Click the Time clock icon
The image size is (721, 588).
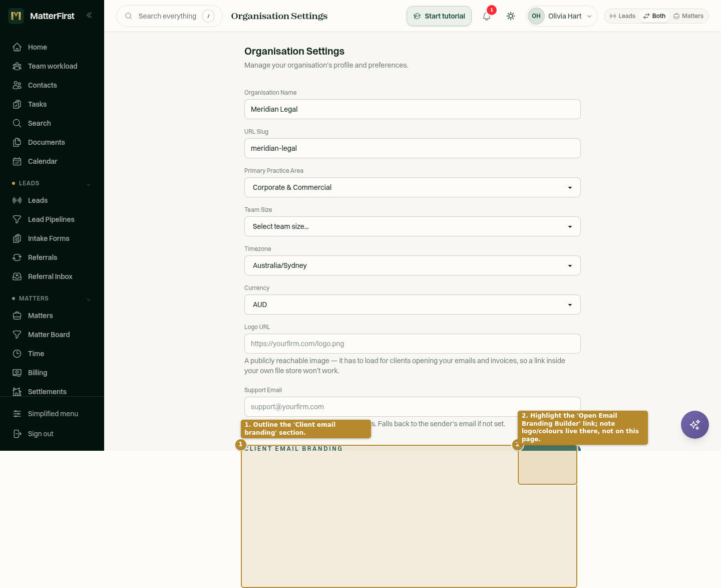click(17, 354)
